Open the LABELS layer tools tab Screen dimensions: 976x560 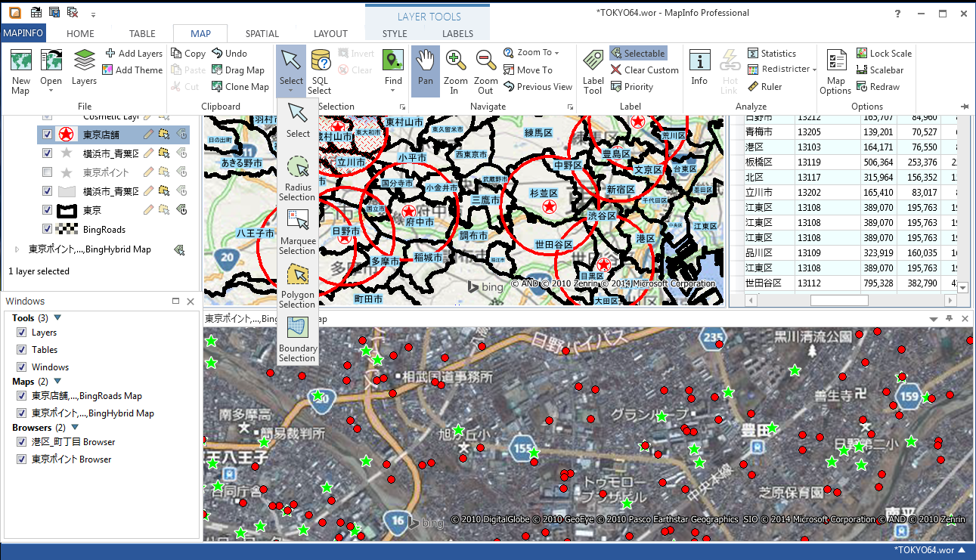(457, 33)
